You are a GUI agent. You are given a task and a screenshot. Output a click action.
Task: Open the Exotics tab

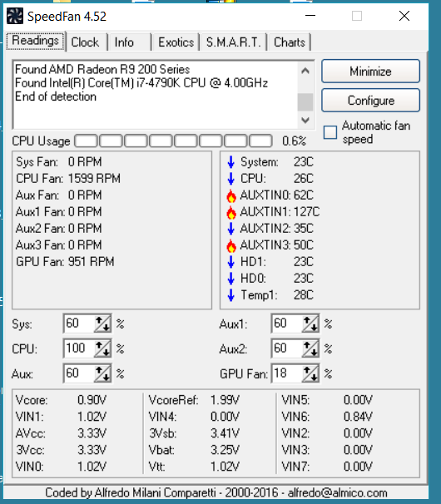[176, 42]
